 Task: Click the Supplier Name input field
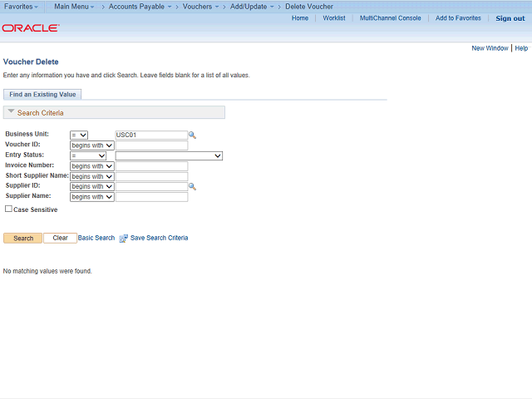pyautogui.click(x=151, y=197)
